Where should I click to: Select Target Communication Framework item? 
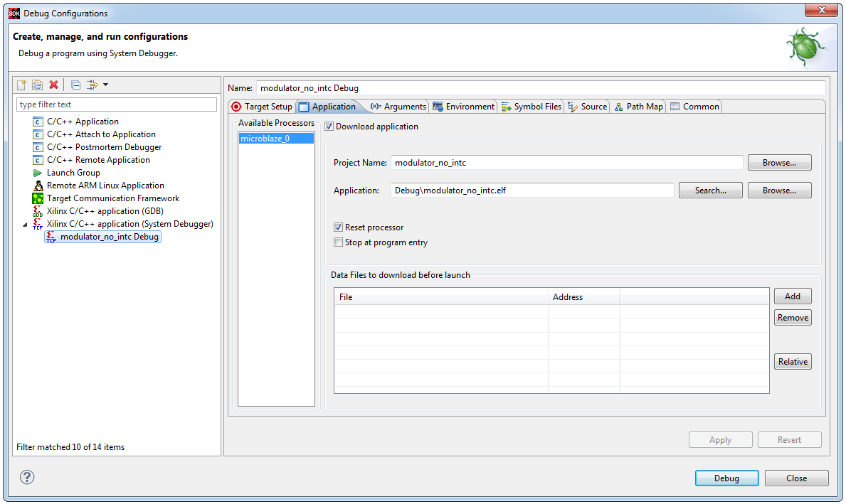click(x=112, y=198)
